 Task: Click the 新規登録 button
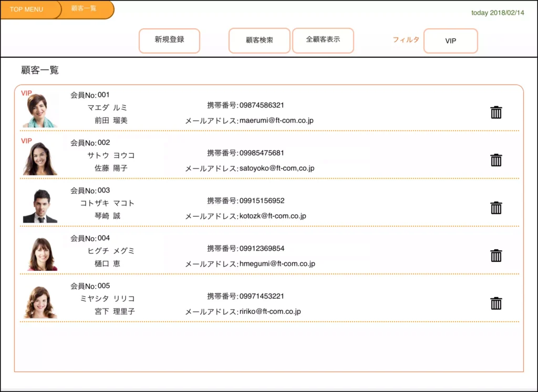[x=169, y=40]
